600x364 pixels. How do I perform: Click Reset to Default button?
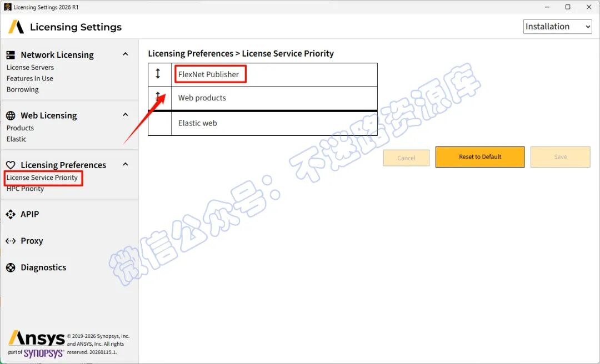coord(480,157)
